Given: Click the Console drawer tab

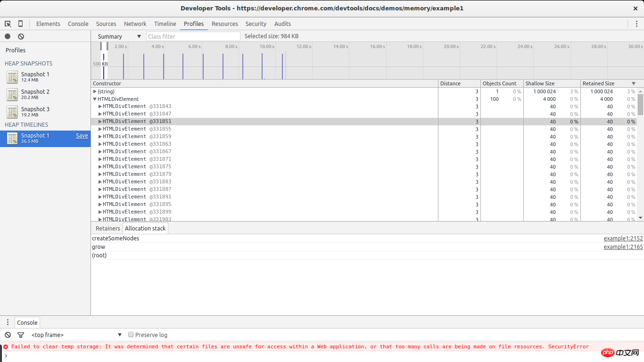Looking at the screenshot, I should click(x=27, y=322).
